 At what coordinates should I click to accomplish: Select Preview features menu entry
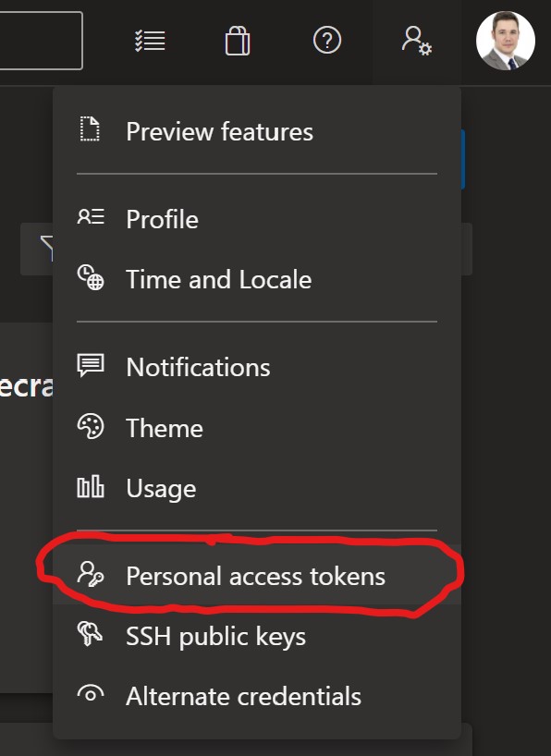(257, 131)
